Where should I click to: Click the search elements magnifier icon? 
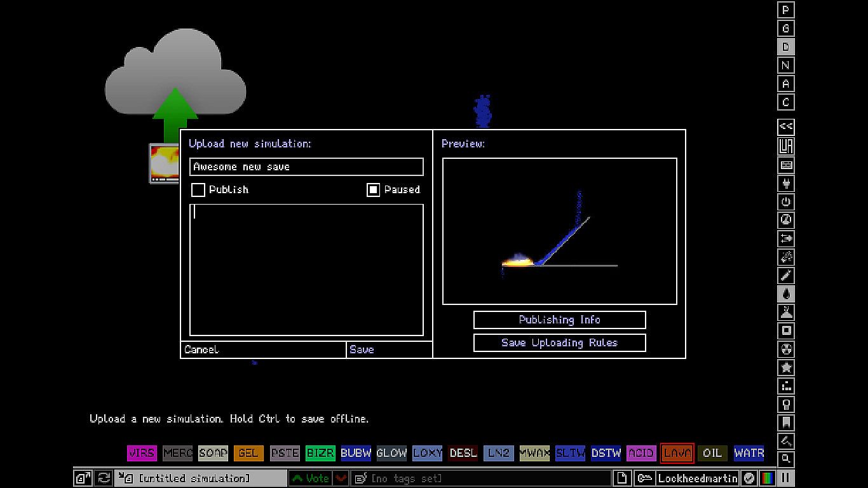coord(786,459)
